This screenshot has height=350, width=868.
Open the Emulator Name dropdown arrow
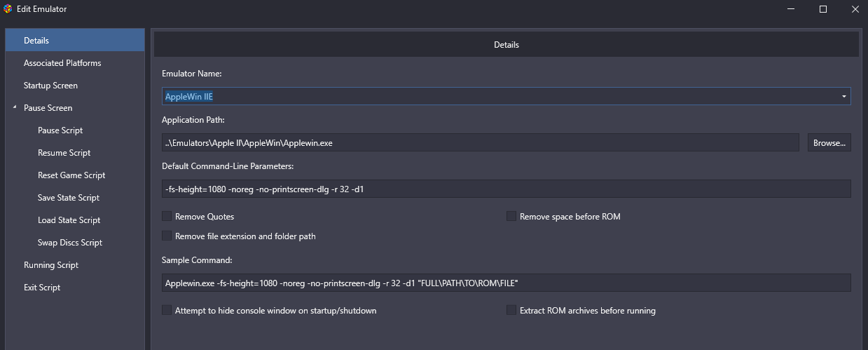(843, 96)
